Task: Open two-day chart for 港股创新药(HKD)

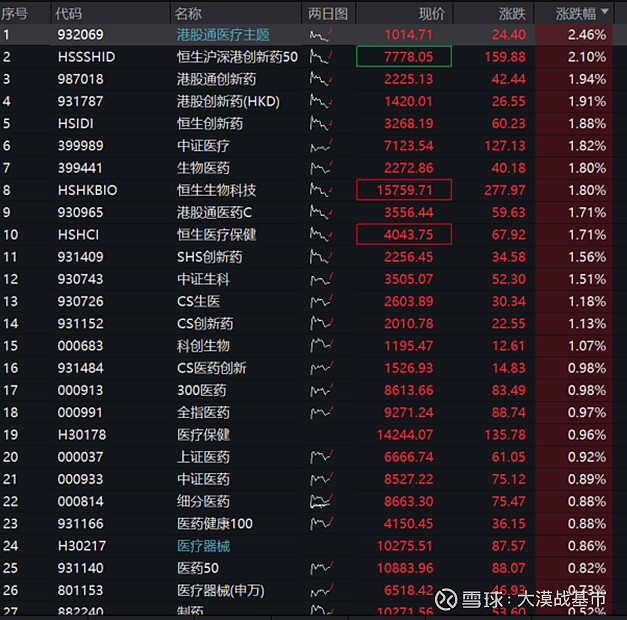Action: (321, 101)
